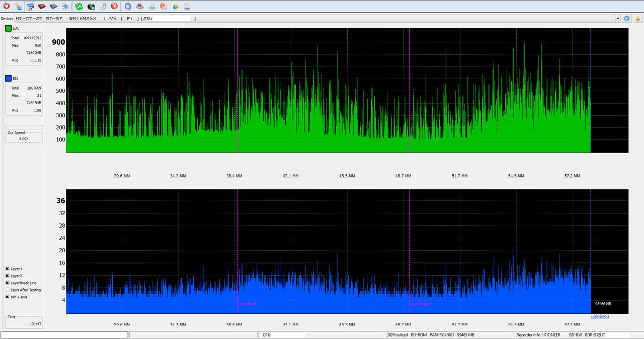Click the first LayerBreak label in BIS graph

pyautogui.click(x=247, y=304)
